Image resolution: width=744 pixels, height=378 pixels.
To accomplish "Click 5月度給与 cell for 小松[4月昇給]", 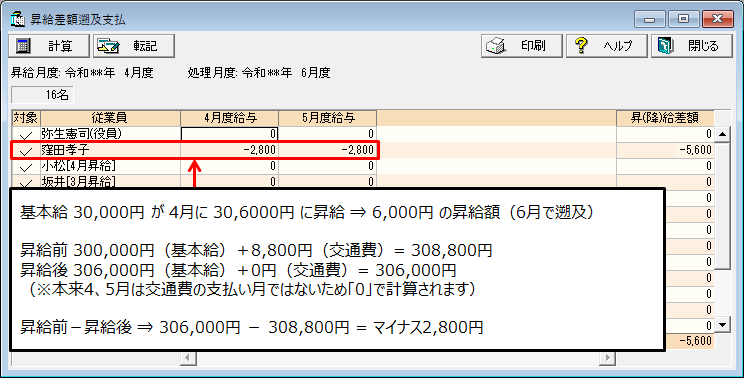I will [327, 166].
